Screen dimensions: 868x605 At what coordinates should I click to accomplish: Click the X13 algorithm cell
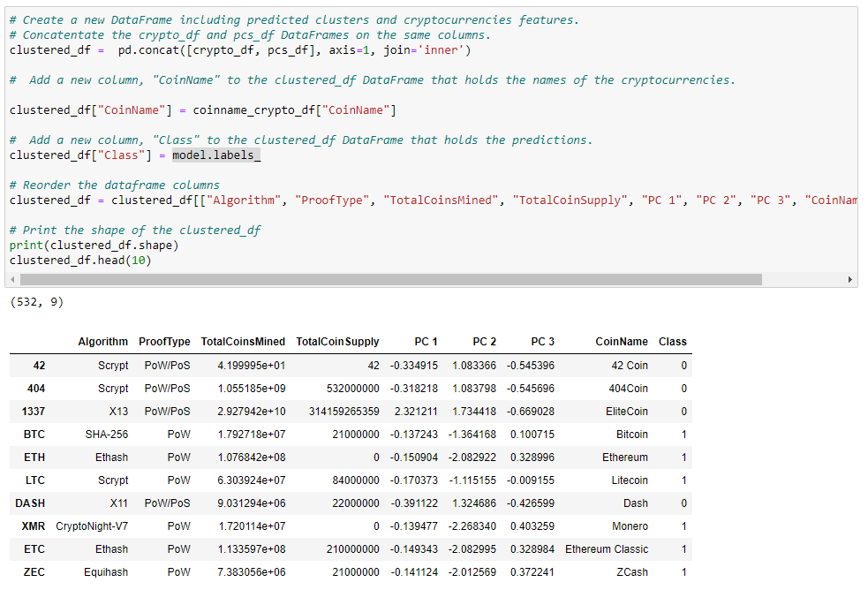pos(118,412)
